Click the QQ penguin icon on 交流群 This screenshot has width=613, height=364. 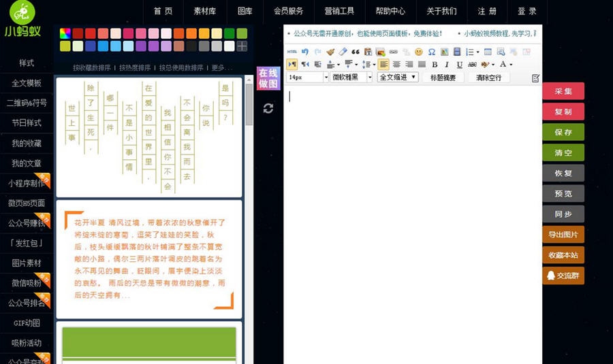click(x=551, y=276)
